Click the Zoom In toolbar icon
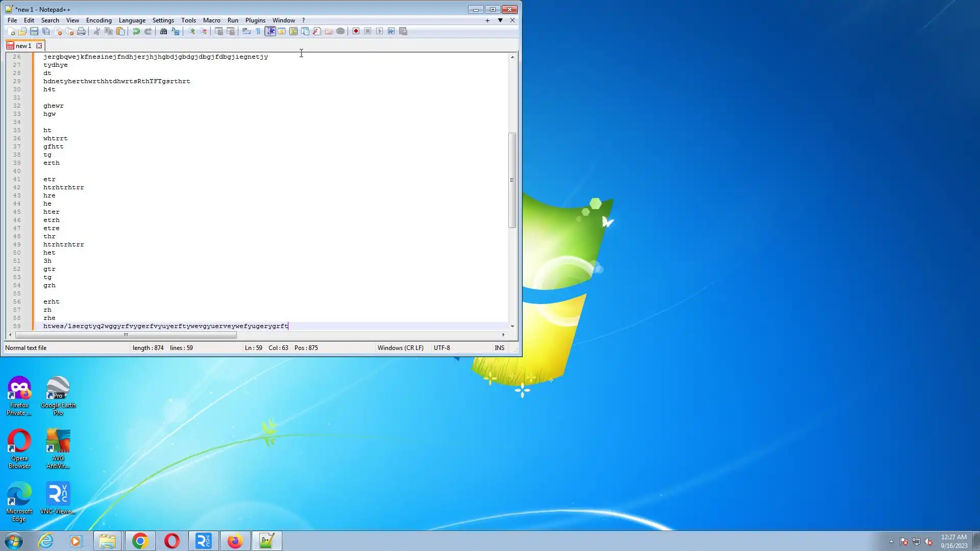Screen dimensions: 980x551 (x=191, y=31)
